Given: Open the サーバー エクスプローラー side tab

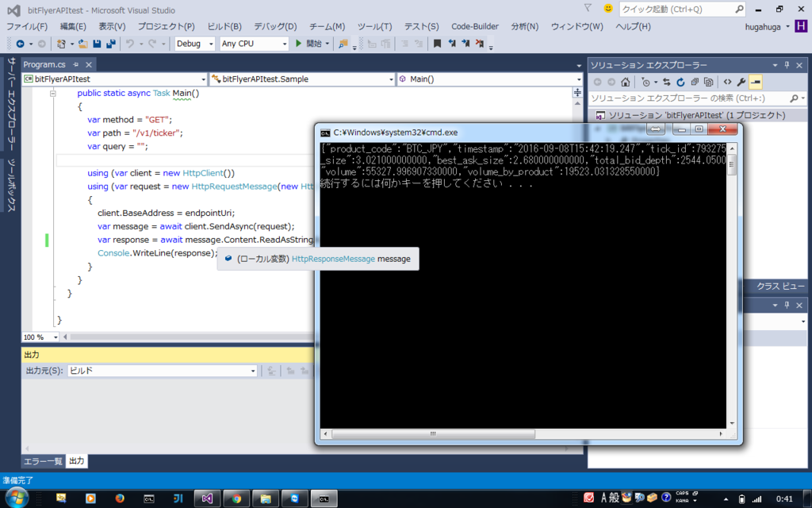Looking at the screenshot, I should (x=11, y=104).
